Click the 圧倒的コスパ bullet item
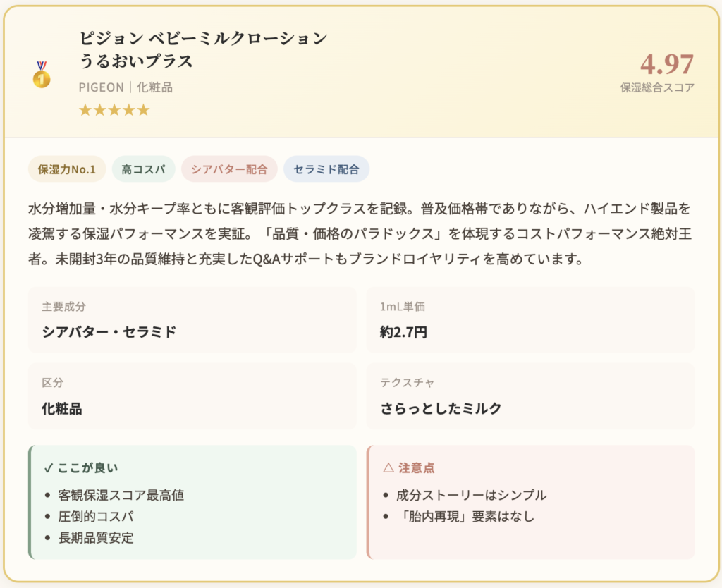 96,516
